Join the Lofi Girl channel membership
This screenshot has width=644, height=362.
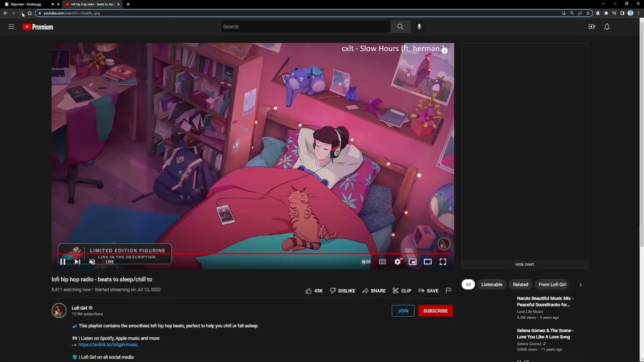[403, 311]
